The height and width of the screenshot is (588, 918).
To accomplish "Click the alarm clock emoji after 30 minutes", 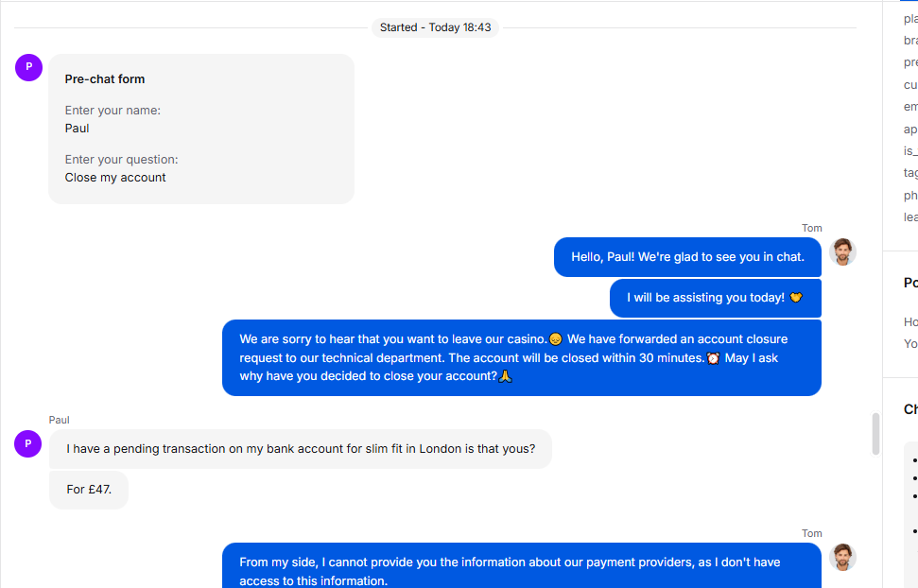I will [x=713, y=358].
